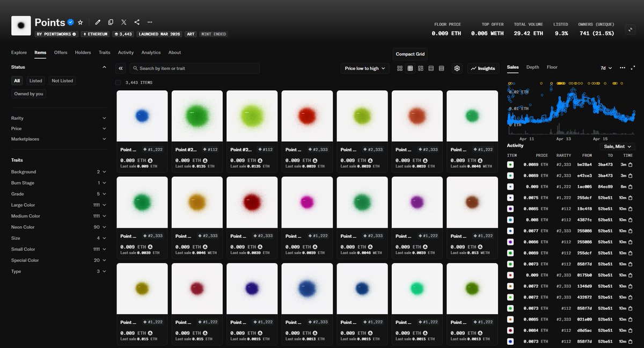Collapse the Status filter section
The image size is (644, 348).
(59, 67)
